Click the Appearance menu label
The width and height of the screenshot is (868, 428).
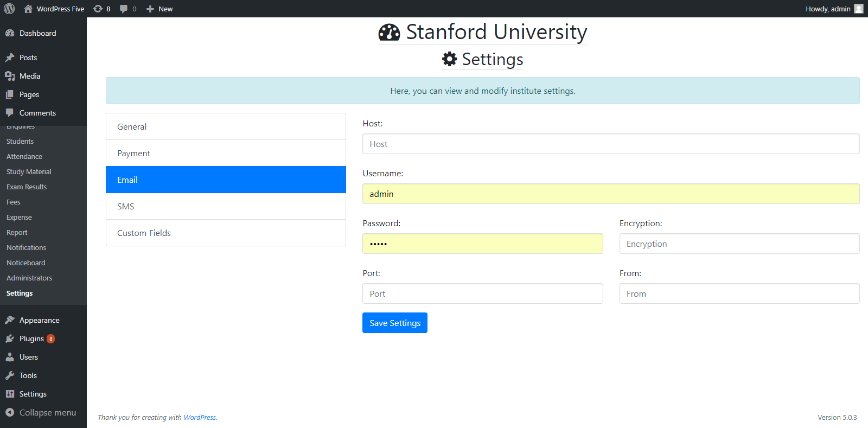tap(40, 320)
